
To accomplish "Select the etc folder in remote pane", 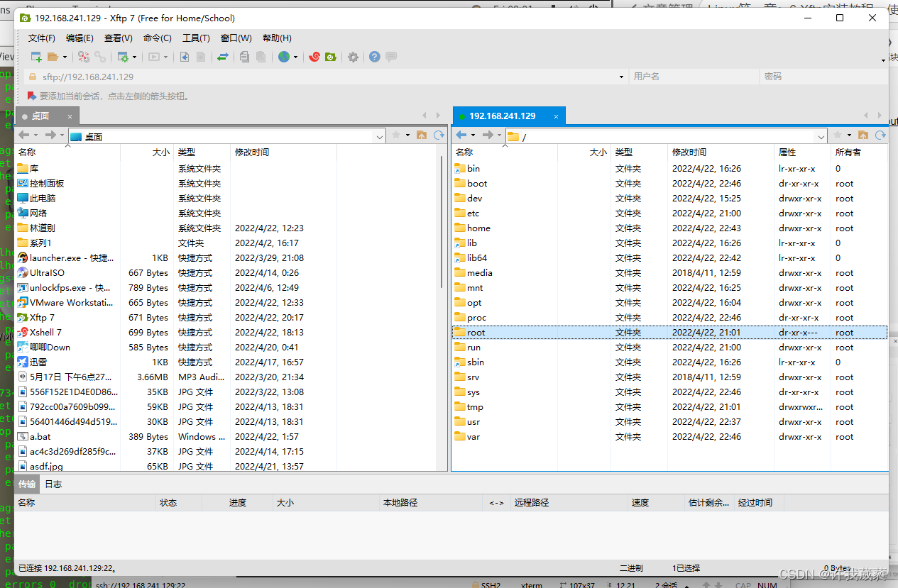I will pyautogui.click(x=669, y=213).
